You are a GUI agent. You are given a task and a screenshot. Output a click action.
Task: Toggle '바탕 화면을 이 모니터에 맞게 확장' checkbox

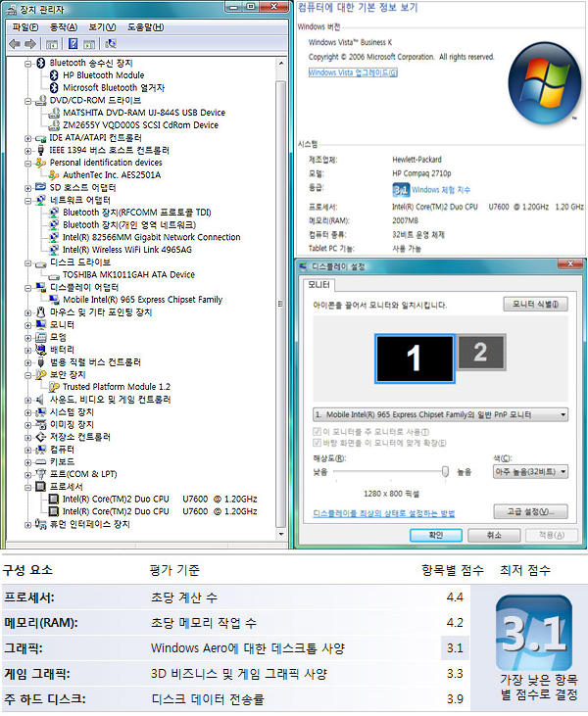click(317, 443)
